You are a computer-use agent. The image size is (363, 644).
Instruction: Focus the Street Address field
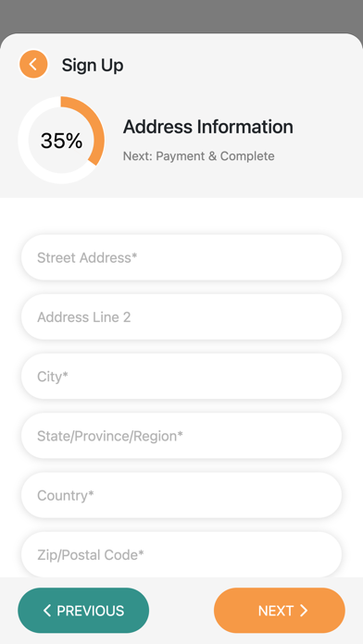[181, 257]
